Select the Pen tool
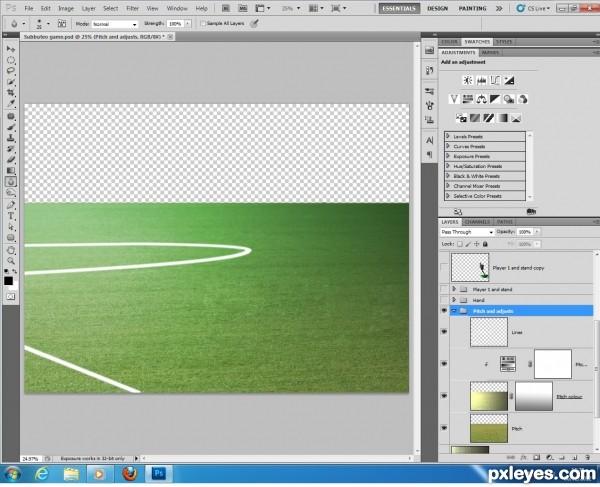 point(11,205)
